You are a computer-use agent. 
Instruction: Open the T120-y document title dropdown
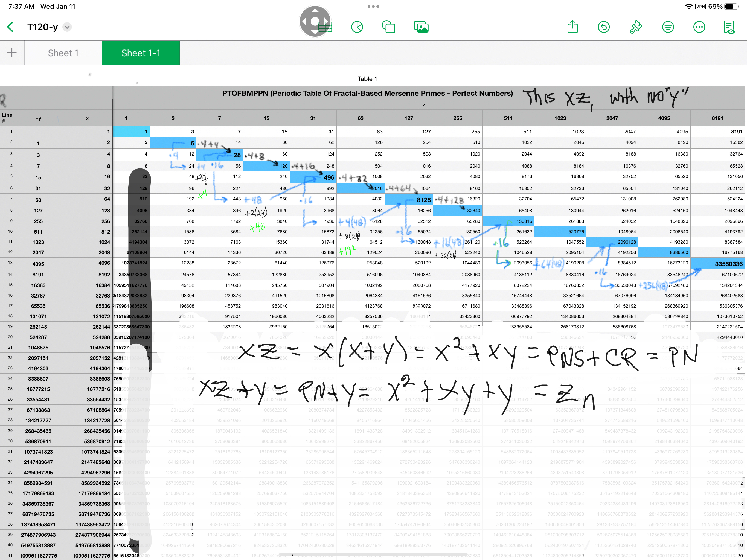point(67,27)
